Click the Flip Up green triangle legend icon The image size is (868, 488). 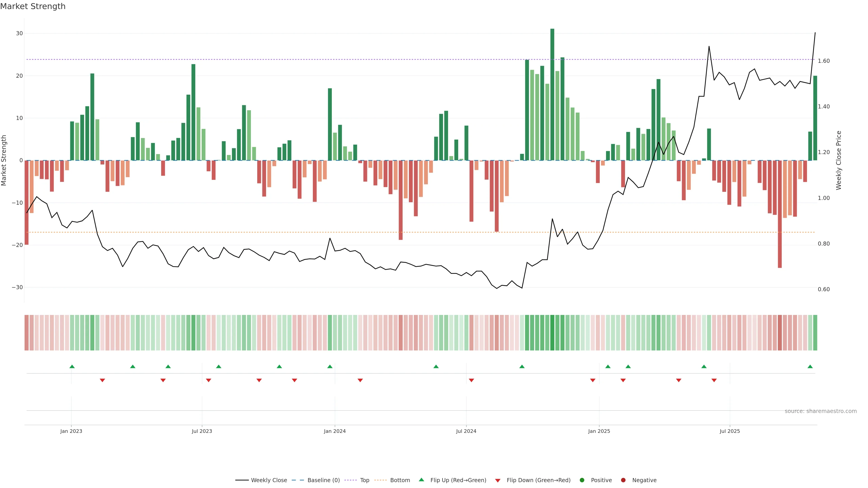421,480
